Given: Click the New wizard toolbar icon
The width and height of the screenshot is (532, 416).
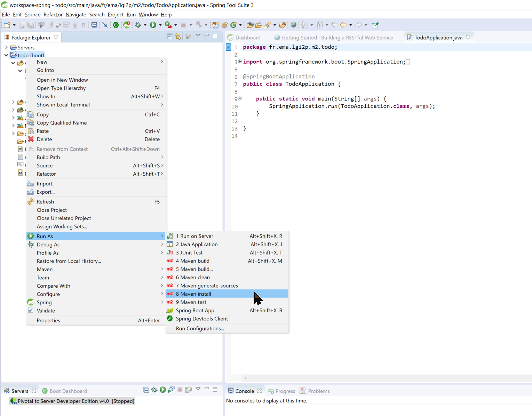Looking at the screenshot, I should point(7,25).
